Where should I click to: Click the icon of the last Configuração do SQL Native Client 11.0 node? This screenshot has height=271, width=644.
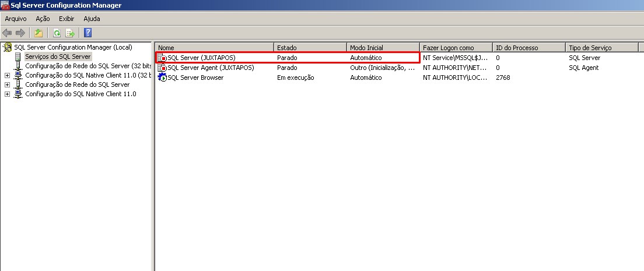click(x=18, y=94)
